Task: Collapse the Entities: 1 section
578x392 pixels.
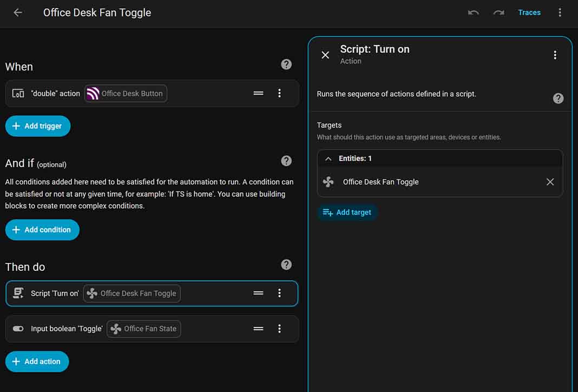Action: (329, 158)
